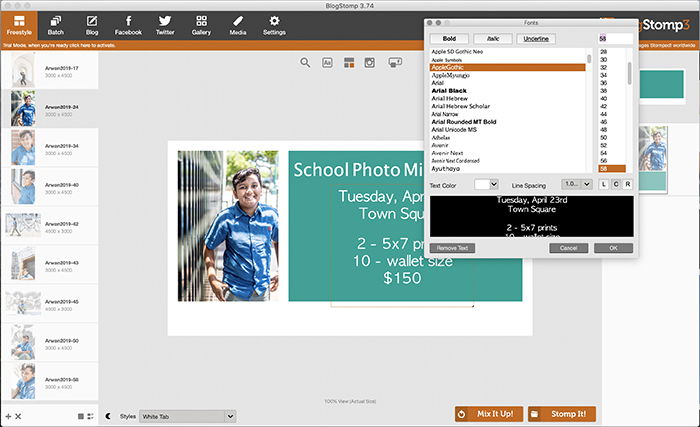The image size is (700, 427).
Task: Select the Arial Narrow font
Action: (508, 114)
